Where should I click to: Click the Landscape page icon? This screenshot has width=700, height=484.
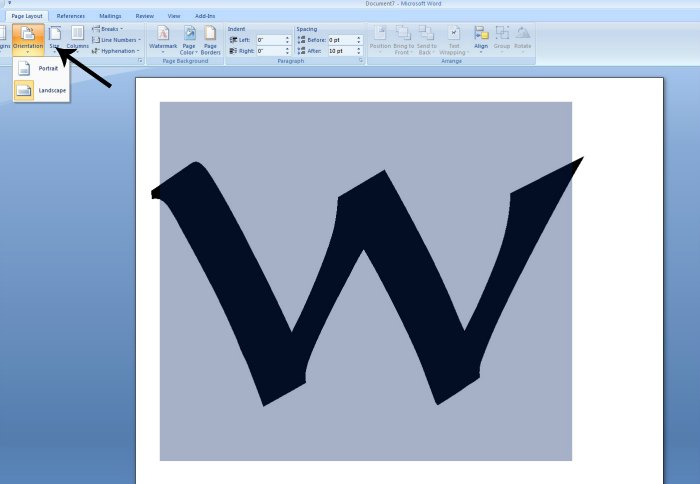click(x=24, y=90)
